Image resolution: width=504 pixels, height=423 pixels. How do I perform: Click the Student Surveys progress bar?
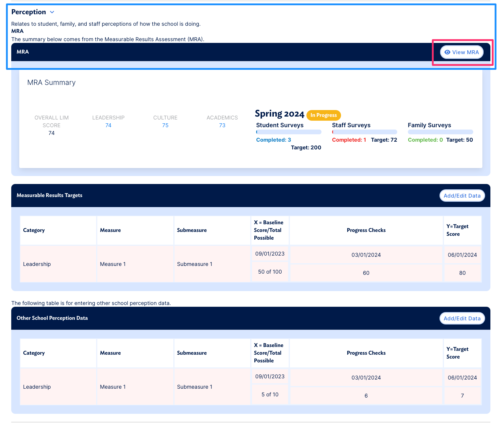[288, 132]
